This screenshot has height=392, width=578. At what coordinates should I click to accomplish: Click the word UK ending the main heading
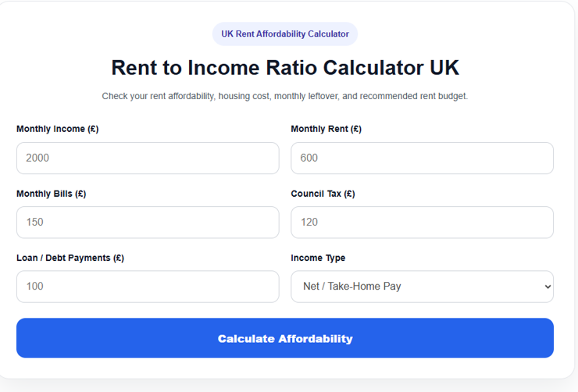click(444, 68)
